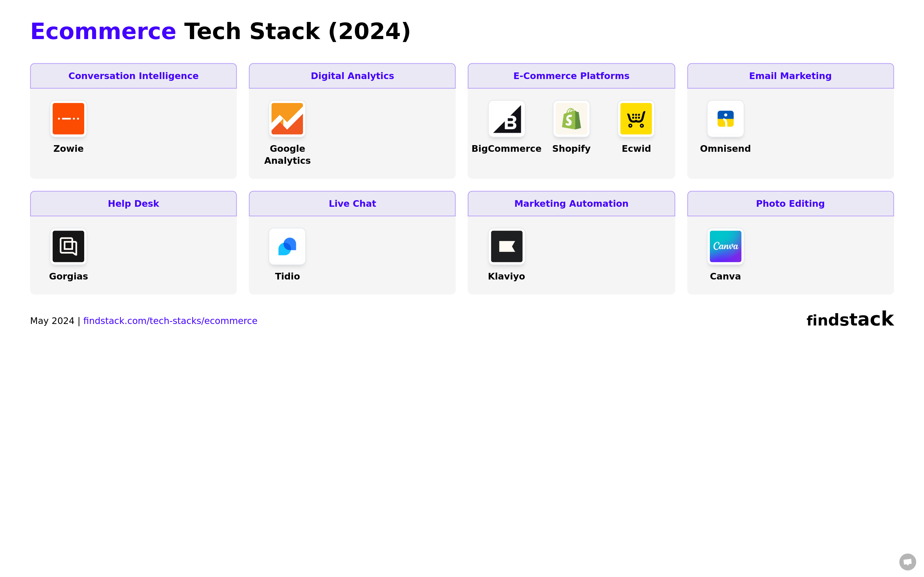Click the Live Chat category header
Viewport: 924px width, 577px height.
coord(352,204)
